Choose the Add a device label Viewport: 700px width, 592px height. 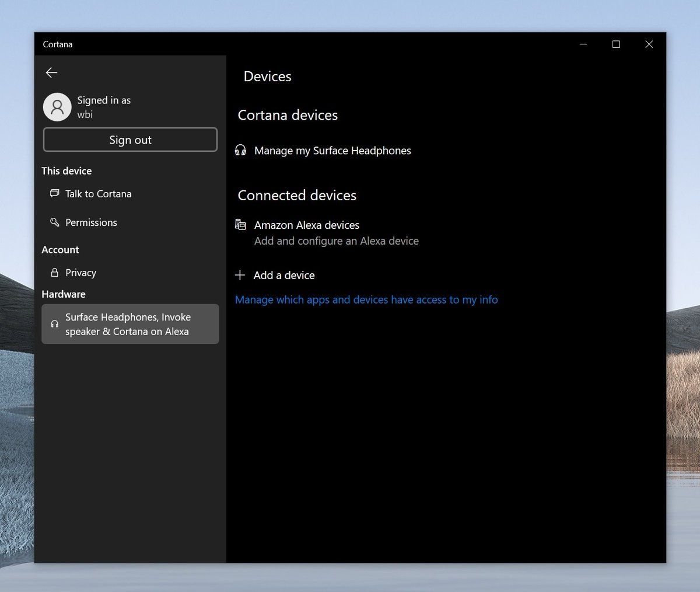click(284, 276)
